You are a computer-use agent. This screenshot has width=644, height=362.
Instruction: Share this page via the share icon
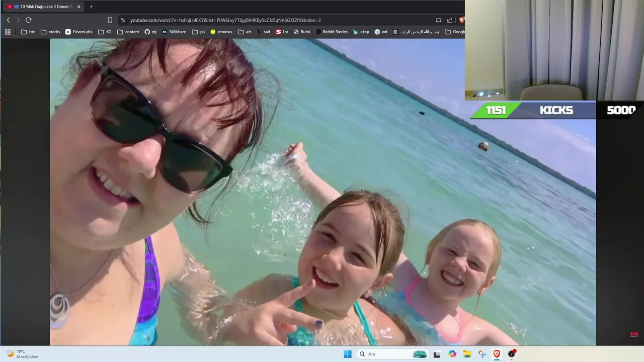coord(450,20)
